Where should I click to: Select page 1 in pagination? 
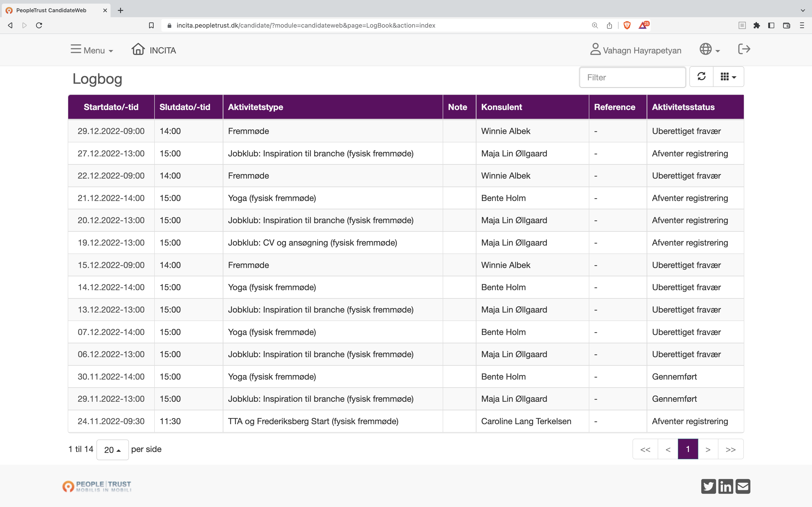click(688, 449)
